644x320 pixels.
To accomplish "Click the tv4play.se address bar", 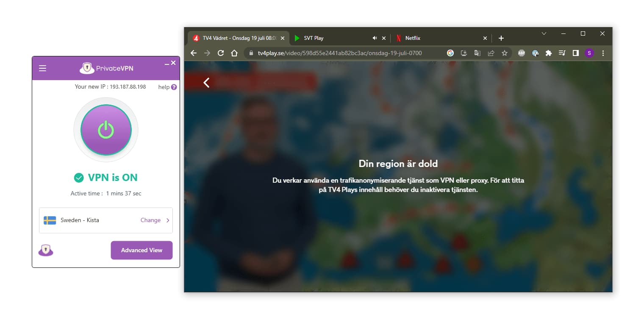I will (x=340, y=53).
